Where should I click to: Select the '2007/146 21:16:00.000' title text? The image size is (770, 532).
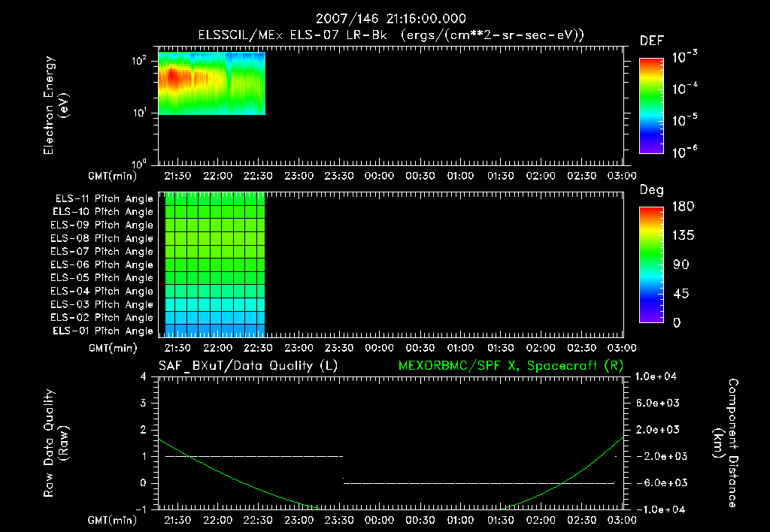coord(391,19)
